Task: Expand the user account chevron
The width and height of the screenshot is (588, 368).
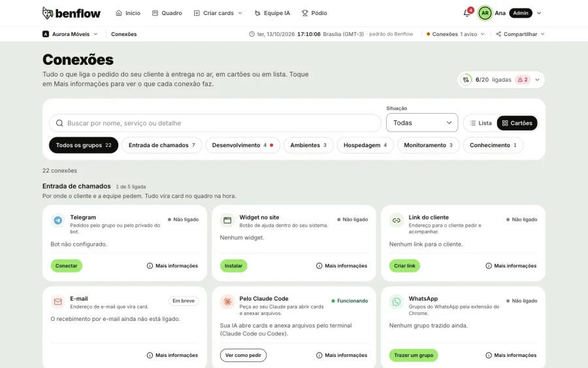Action: click(x=539, y=13)
